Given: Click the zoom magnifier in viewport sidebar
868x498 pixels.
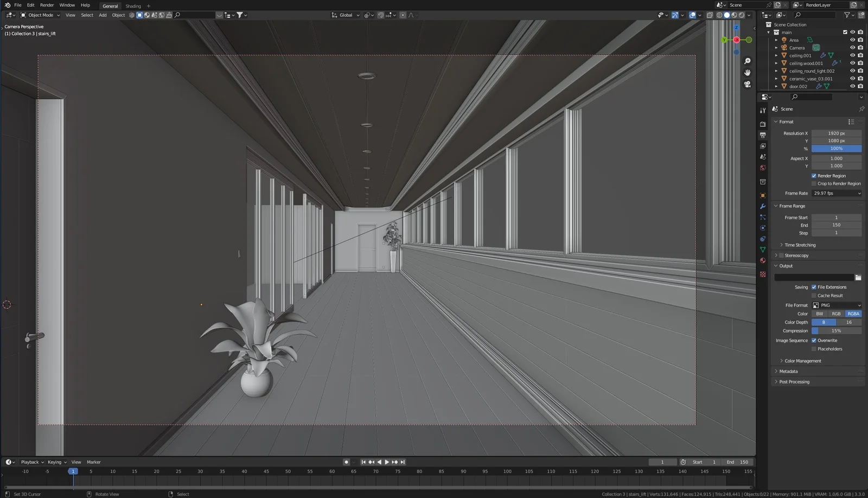Looking at the screenshot, I should click(x=748, y=61).
